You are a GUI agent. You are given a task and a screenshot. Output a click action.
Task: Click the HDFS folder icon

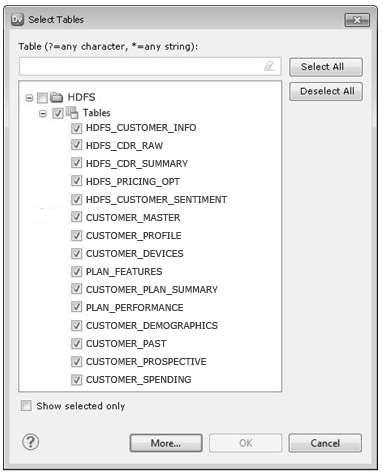tap(56, 97)
